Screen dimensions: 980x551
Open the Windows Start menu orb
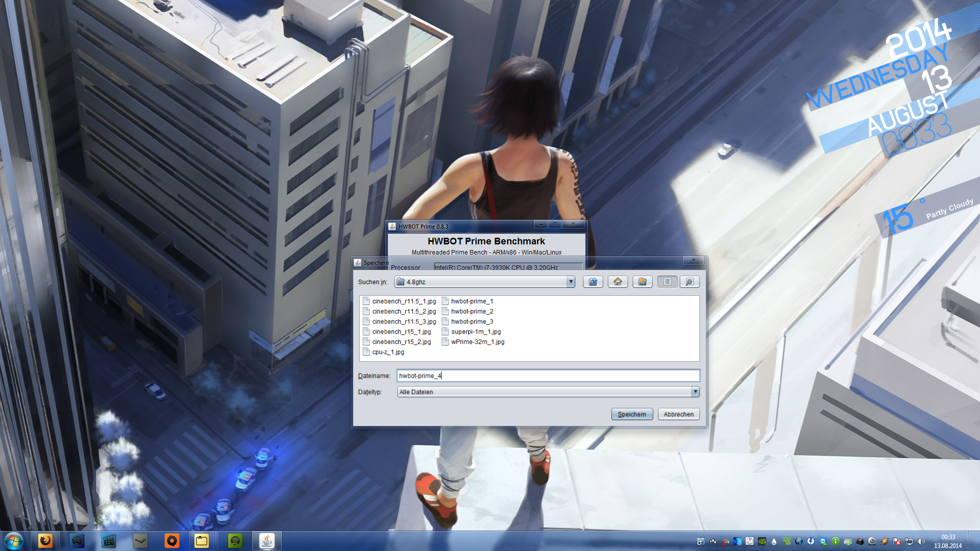tap(14, 541)
